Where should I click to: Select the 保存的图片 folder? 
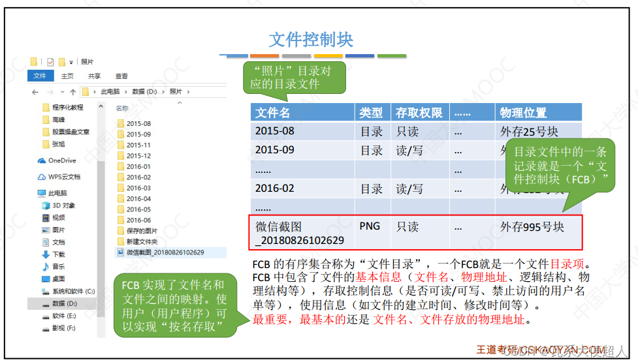pos(137,231)
